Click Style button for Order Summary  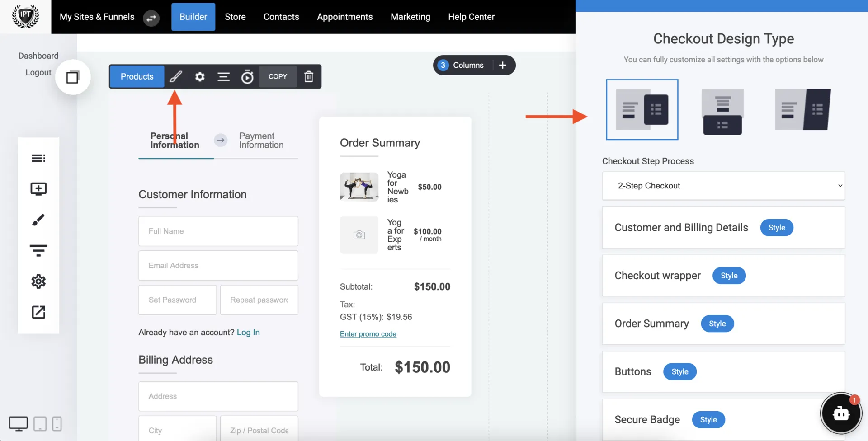click(x=717, y=324)
